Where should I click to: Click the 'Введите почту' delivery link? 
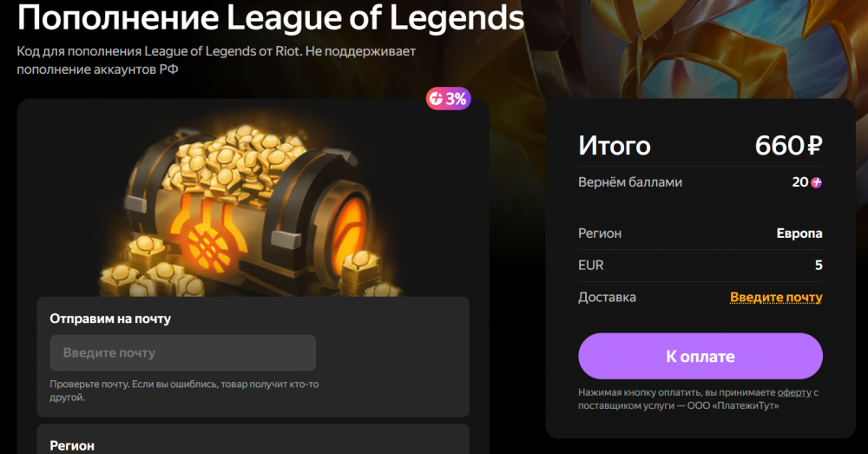pos(776,298)
